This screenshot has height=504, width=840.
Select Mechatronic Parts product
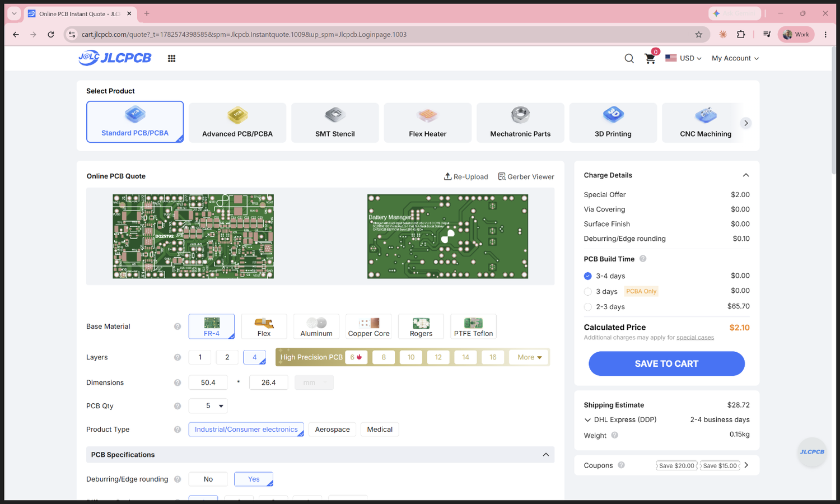pos(520,123)
